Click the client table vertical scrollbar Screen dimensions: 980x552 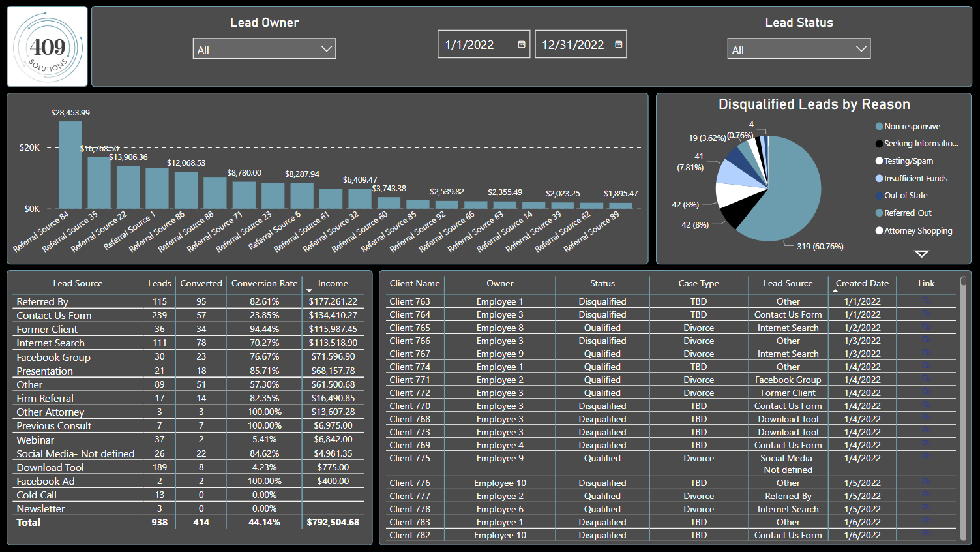pos(963,408)
